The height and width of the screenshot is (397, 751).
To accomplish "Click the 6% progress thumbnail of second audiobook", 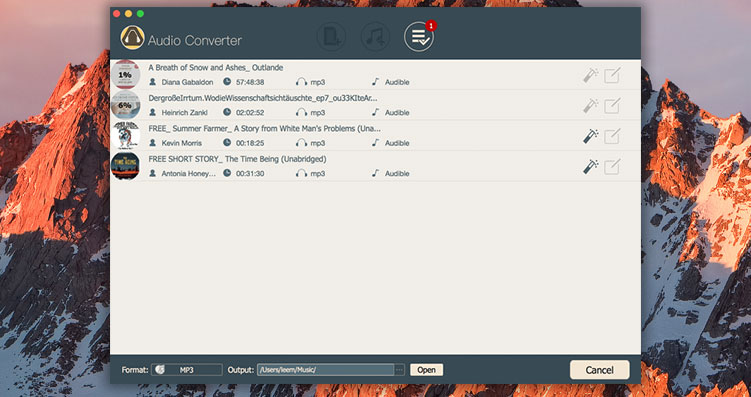I will pyautogui.click(x=125, y=105).
